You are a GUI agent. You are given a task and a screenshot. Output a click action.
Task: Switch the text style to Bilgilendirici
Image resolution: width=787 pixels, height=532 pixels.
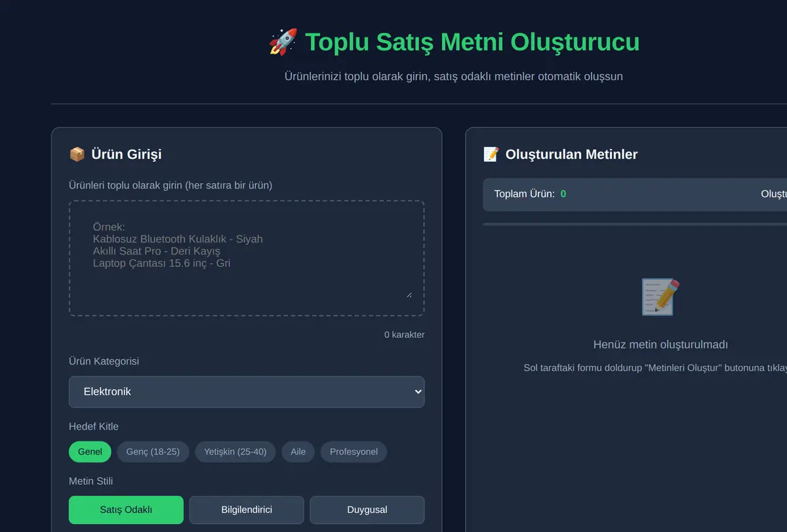click(247, 510)
